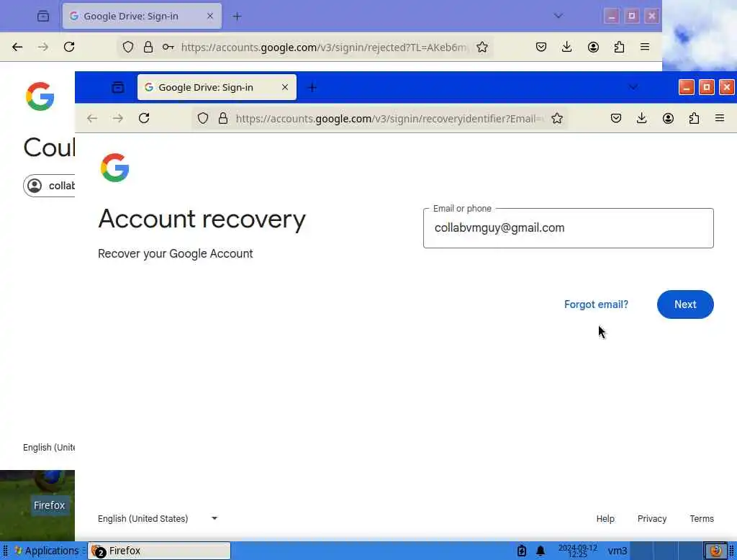This screenshot has height=560, width=737.
Task: Open hamburger application menu in front window
Action: click(x=719, y=118)
